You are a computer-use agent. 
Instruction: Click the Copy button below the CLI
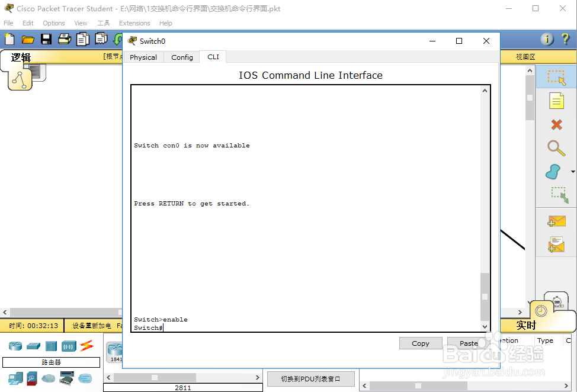point(421,343)
